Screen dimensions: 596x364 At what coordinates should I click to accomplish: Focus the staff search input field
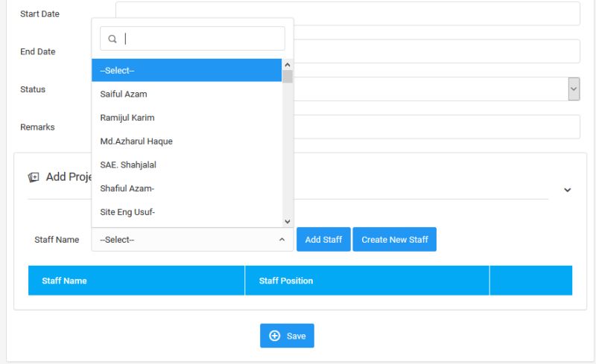pyautogui.click(x=192, y=39)
